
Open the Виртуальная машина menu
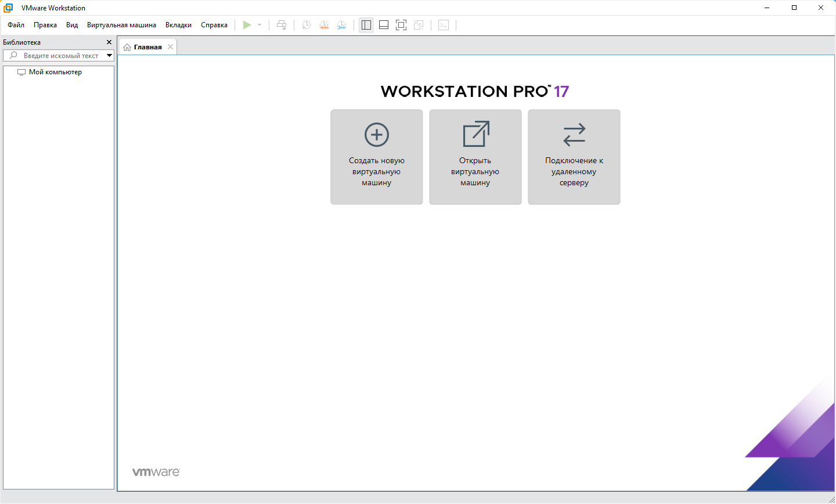[121, 25]
